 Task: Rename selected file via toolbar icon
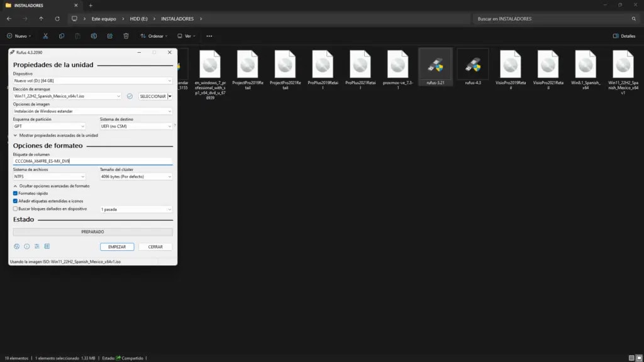94,36
